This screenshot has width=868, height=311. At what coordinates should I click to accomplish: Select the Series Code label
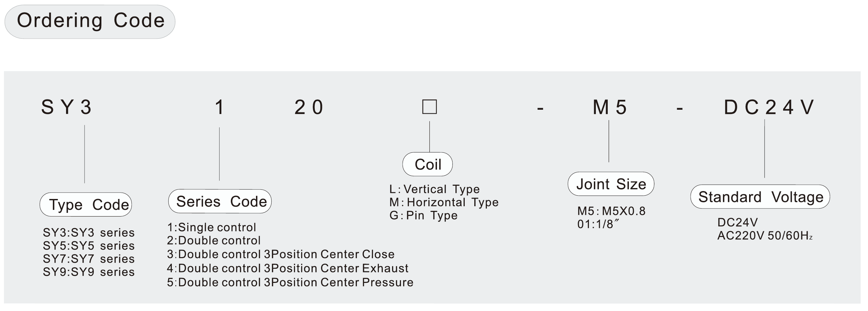[220, 201]
